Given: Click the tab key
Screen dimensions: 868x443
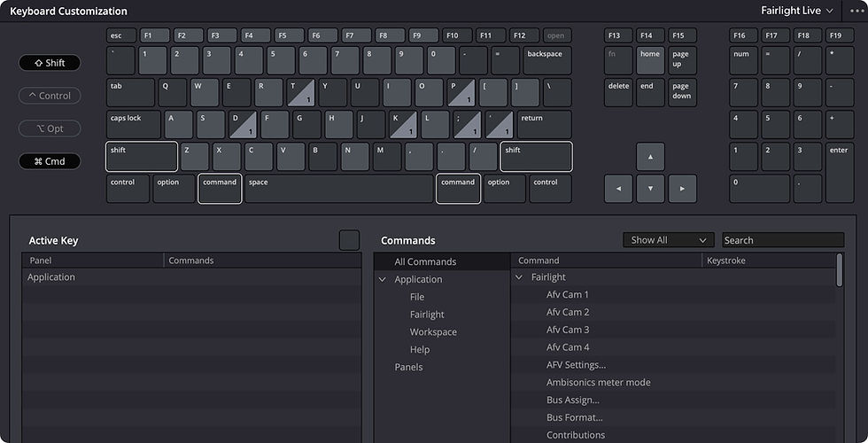Looking at the screenshot, I should (131, 92).
